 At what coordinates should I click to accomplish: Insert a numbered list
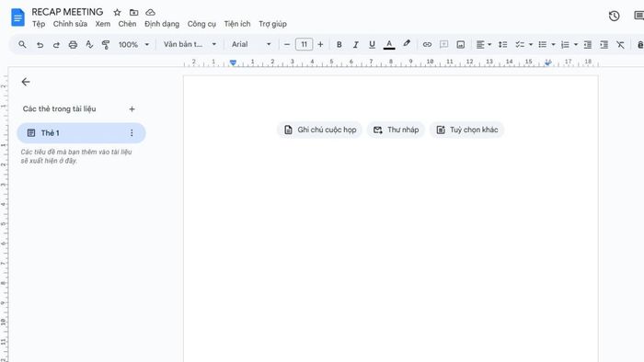tap(565, 45)
